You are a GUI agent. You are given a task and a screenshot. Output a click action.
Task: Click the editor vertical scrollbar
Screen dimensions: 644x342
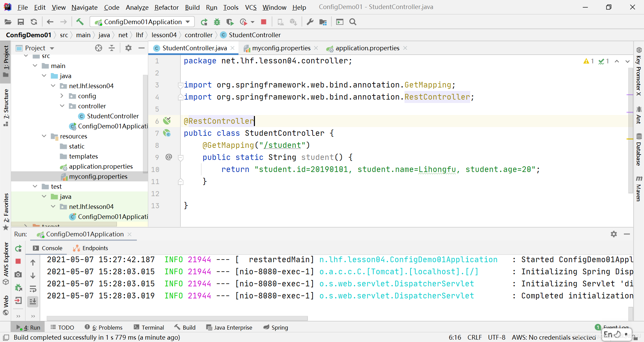click(630, 131)
